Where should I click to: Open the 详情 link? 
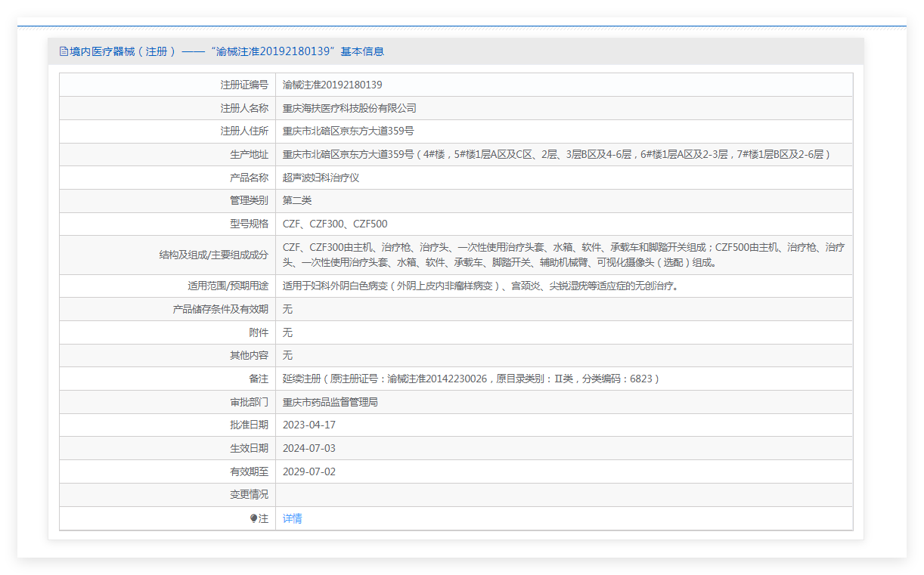pos(293,518)
